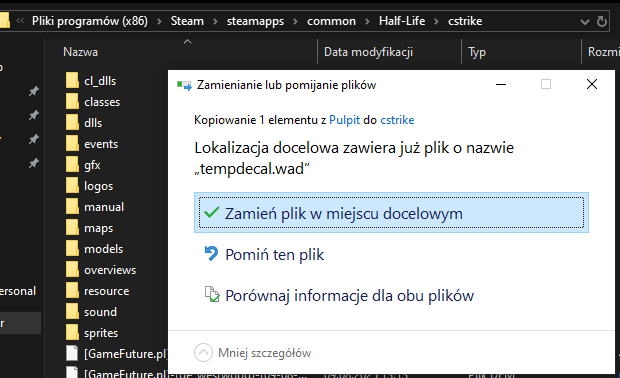The height and width of the screenshot is (378, 620).
Task: Choose 'Pomiń ten plik' option
Action: click(274, 254)
